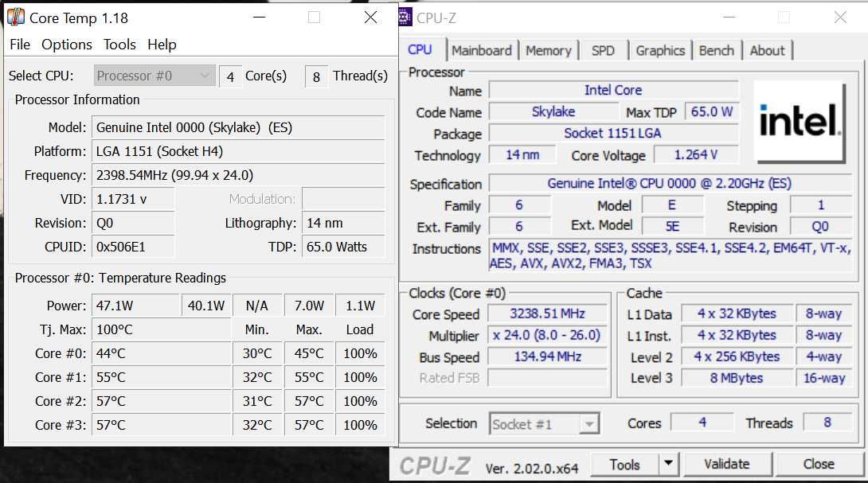The height and width of the screenshot is (483, 868).
Task: Click the Close button at bottom of CPU-Z
Action: click(x=819, y=464)
